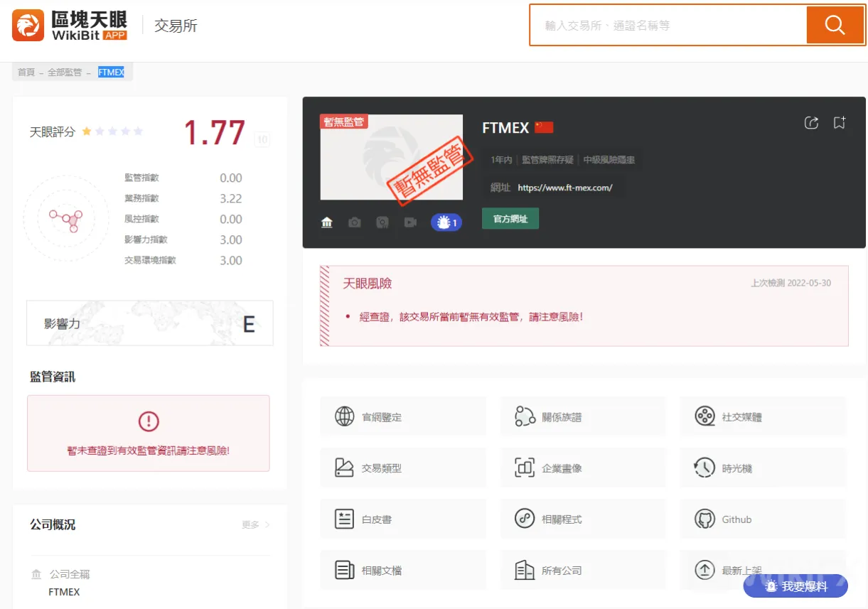Click the 我要爆料 floating button
868x609 pixels.
tap(795, 586)
